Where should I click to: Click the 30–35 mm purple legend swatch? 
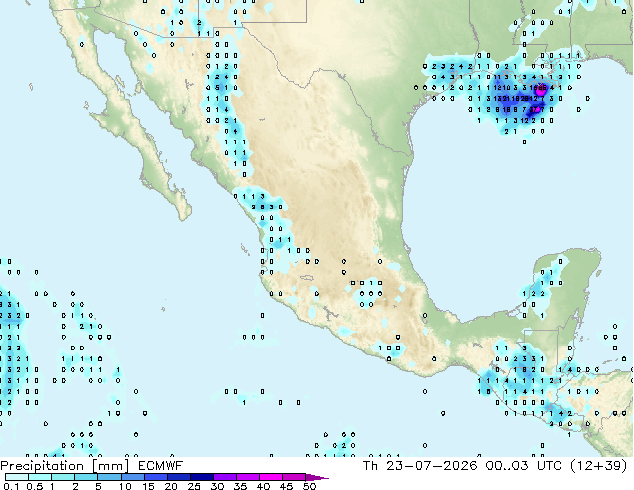click(225, 477)
